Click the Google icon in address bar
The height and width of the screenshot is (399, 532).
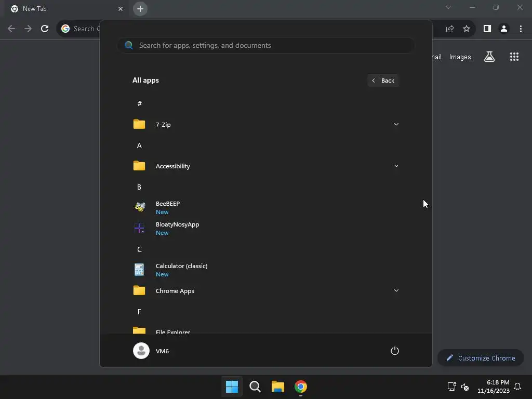pyautogui.click(x=65, y=29)
